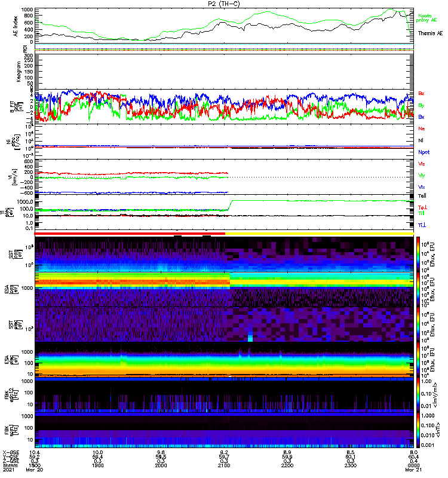Screen dimensions: 448x478
Task: Click the ESA electrons Eflux color bar
Action: pos(418,360)
